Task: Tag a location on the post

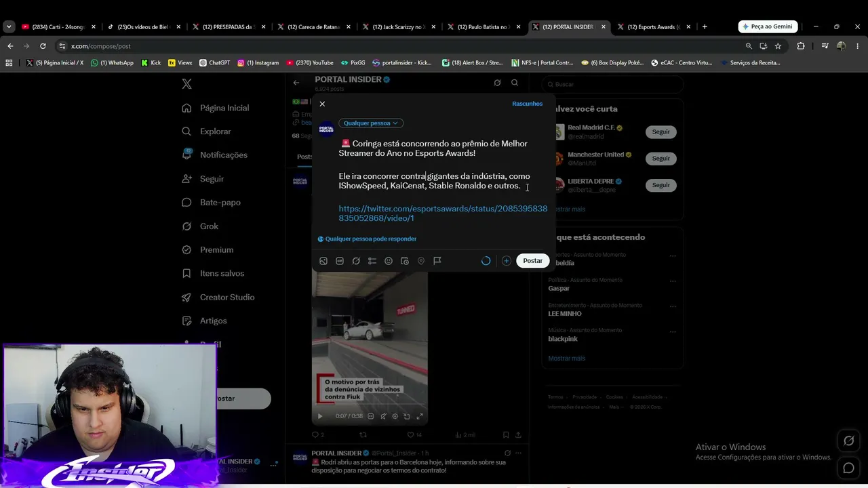Action: click(x=421, y=261)
